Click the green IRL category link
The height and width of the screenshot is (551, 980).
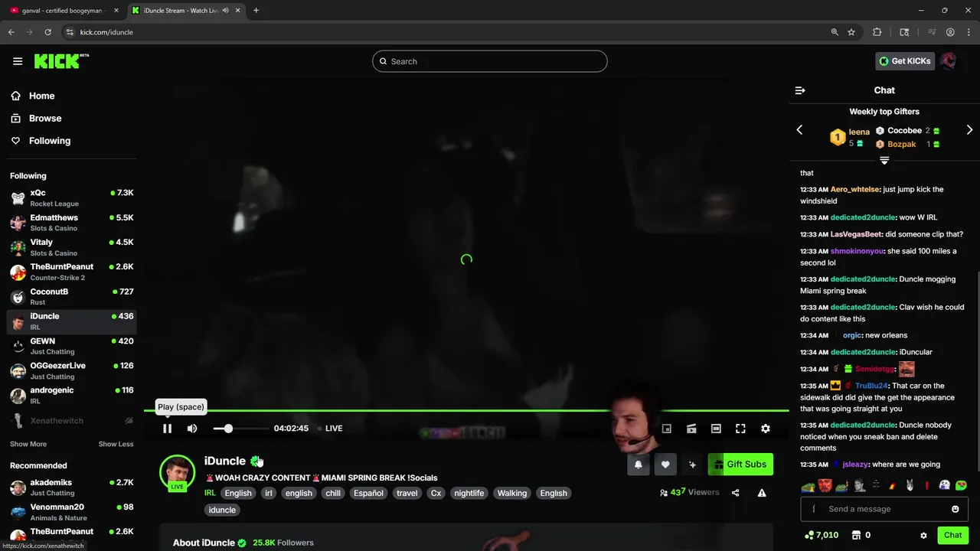coord(210,493)
